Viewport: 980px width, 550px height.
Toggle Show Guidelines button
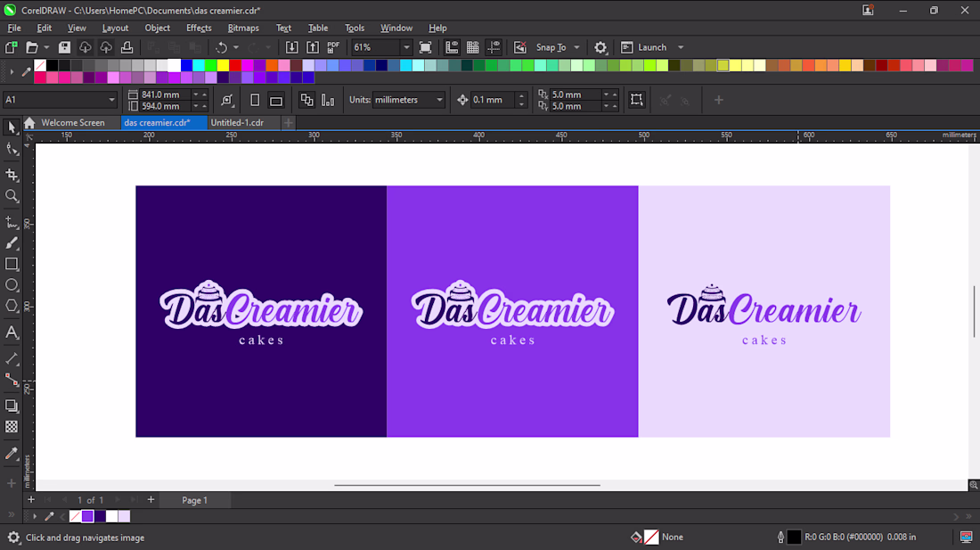click(494, 47)
